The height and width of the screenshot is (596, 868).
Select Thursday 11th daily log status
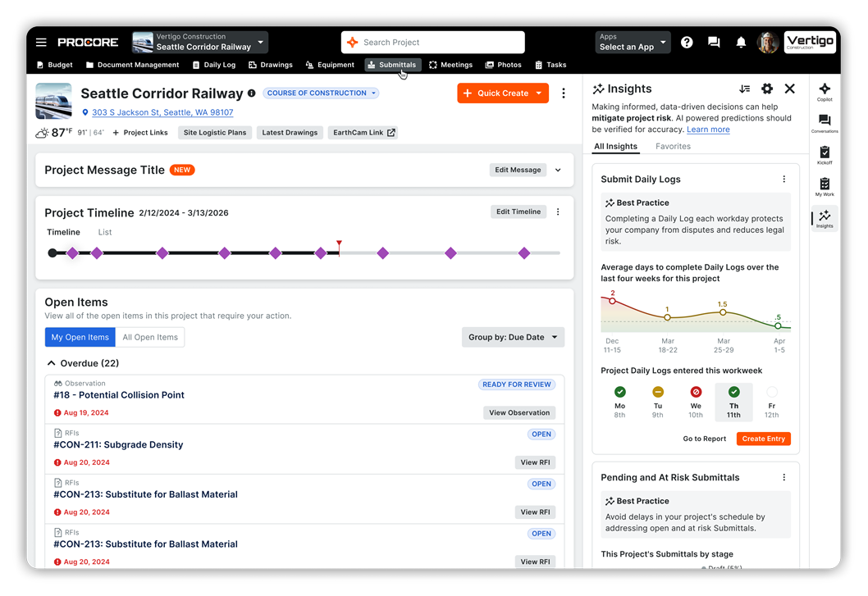click(733, 401)
